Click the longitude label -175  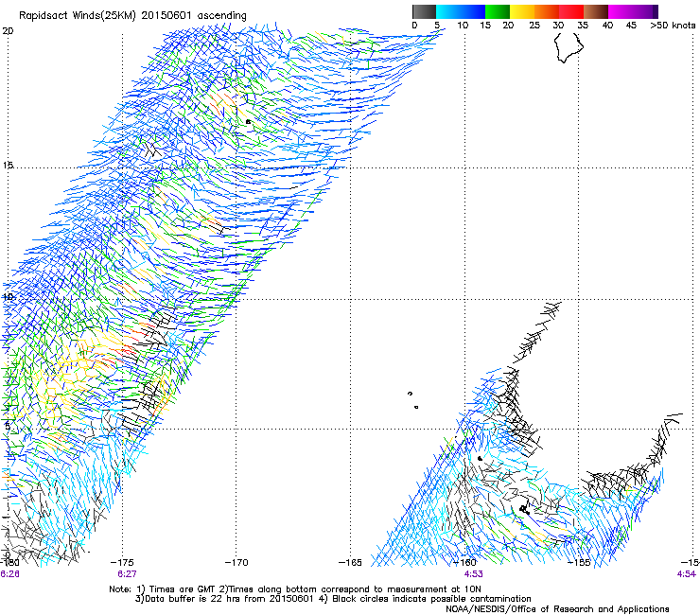[x=122, y=563]
